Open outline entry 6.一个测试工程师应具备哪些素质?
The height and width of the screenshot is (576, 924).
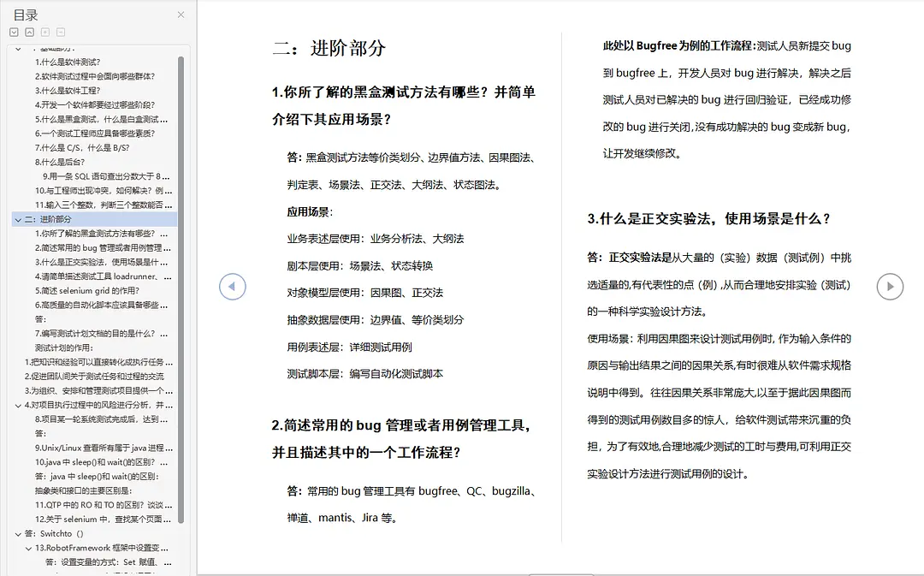pyautogui.click(x=95, y=134)
